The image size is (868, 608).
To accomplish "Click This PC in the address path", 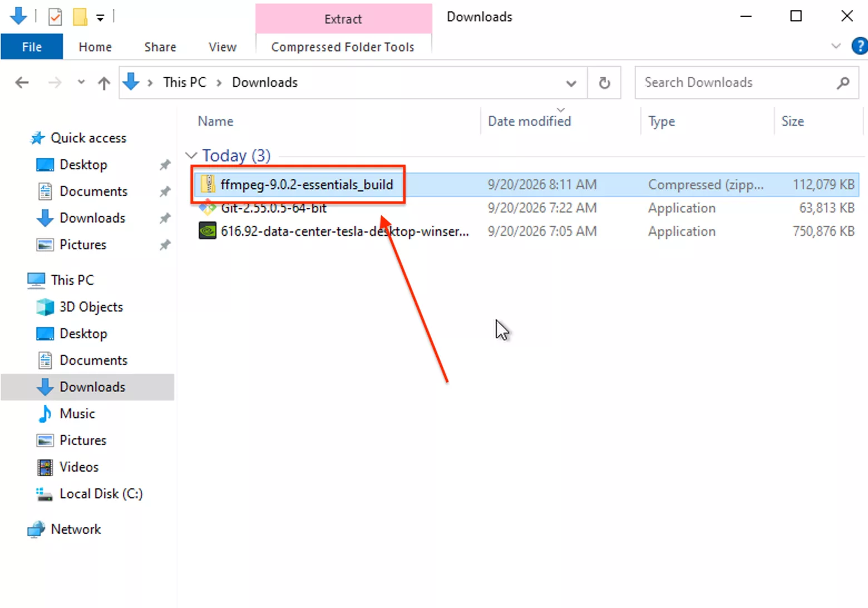I will pyautogui.click(x=185, y=82).
